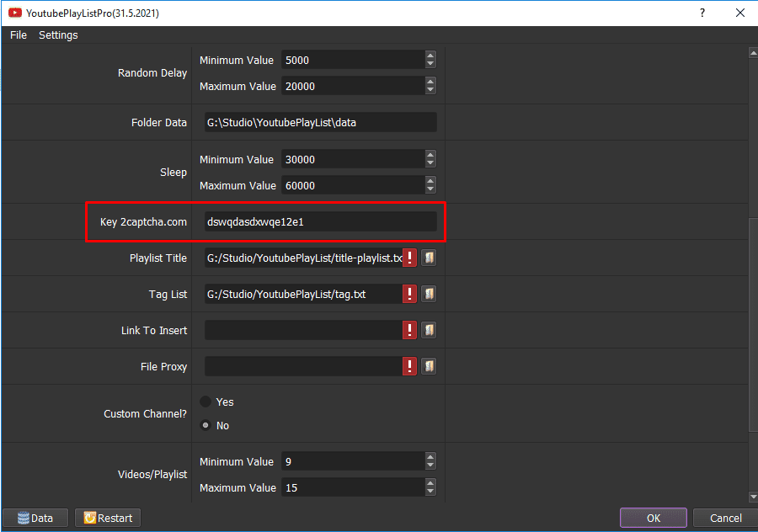The image size is (758, 532).
Task: Click the 'Custom Channel?' label
Action: coord(145,413)
